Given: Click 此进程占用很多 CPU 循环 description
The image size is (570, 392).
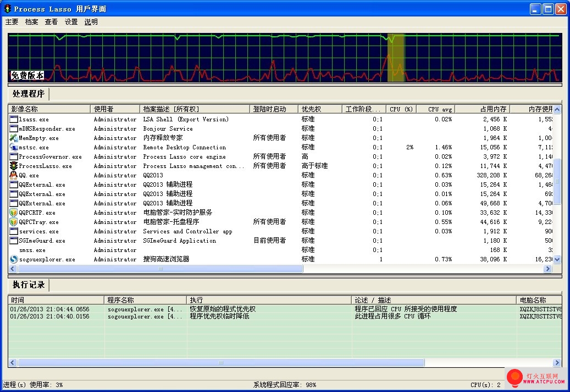Looking at the screenshot, I should pyautogui.click(x=392, y=316).
